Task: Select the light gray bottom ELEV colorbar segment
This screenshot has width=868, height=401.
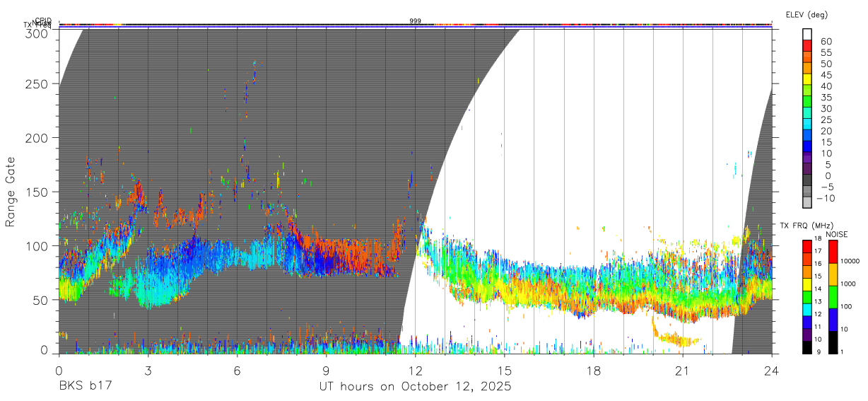Action: [807, 203]
